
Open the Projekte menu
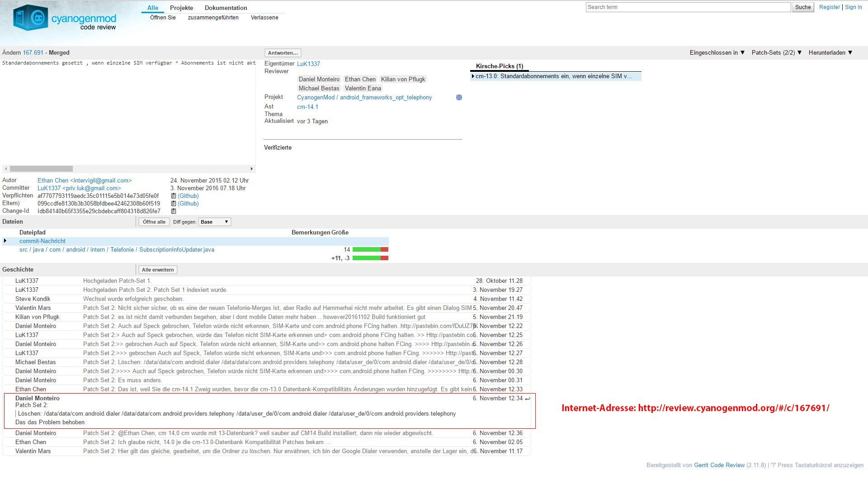[181, 8]
